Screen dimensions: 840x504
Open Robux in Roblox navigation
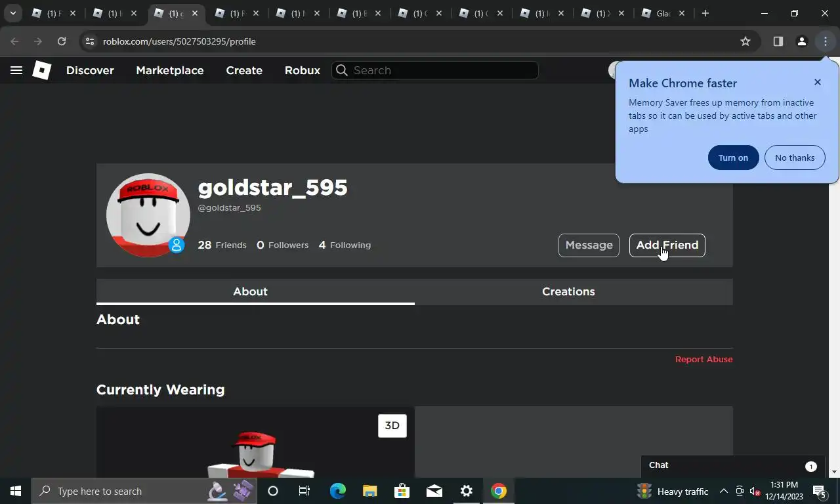pyautogui.click(x=303, y=70)
